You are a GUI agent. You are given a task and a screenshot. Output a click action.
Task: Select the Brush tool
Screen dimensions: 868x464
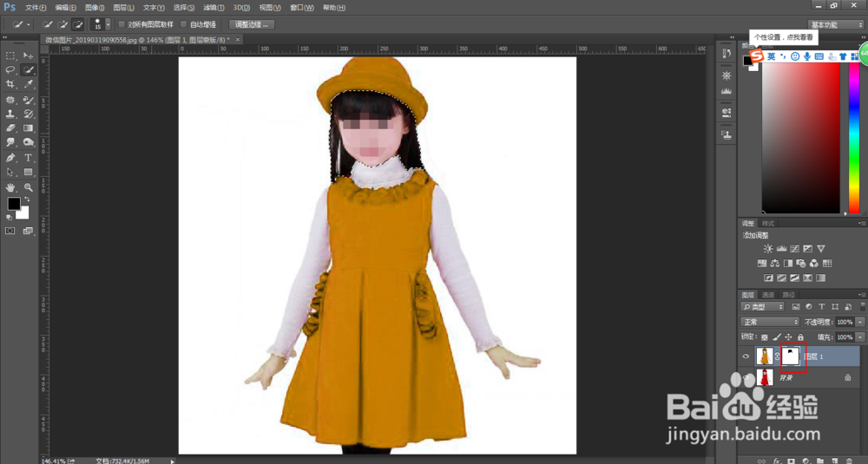point(29,100)
